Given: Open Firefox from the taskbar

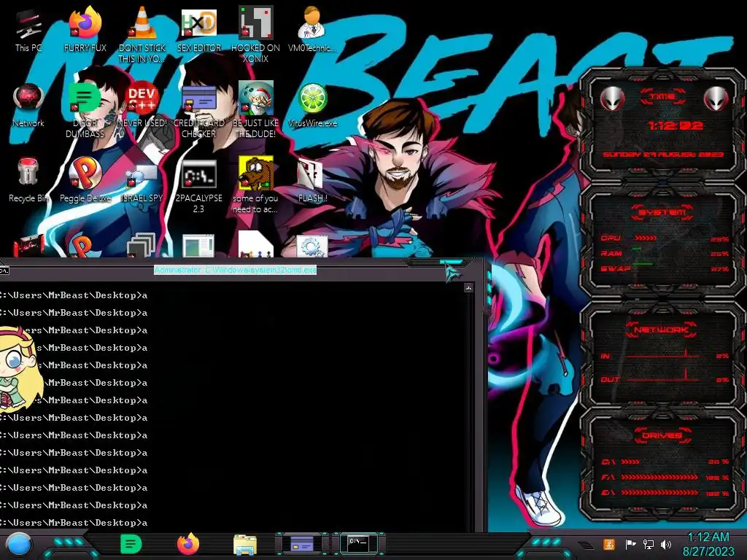Looking at the screenshot, I should (188, 544).
